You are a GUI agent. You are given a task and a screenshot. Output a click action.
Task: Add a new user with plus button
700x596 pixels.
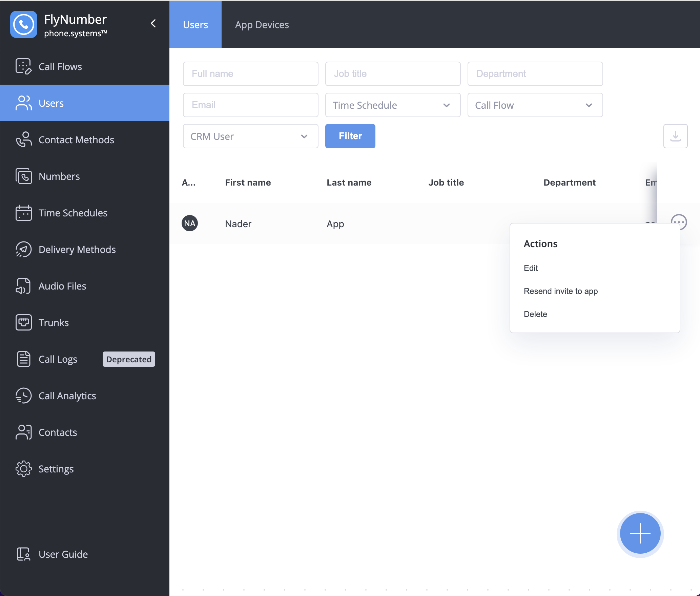tap(640, 533)
